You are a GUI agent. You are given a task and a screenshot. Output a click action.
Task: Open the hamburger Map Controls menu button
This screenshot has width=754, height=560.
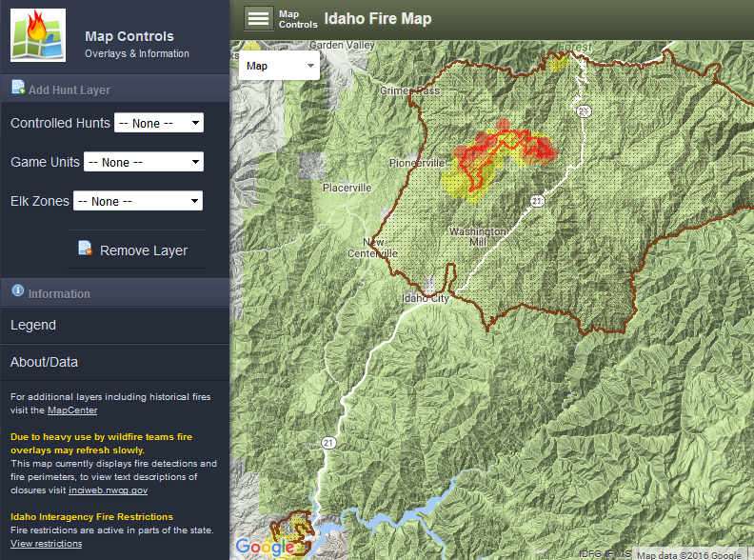pyautogui.click(x=258, y=19)
